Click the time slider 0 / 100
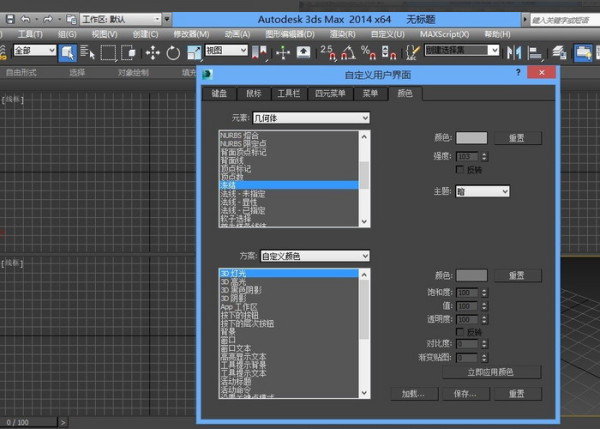This screenshot has width=600, height=429. [29, 422]
